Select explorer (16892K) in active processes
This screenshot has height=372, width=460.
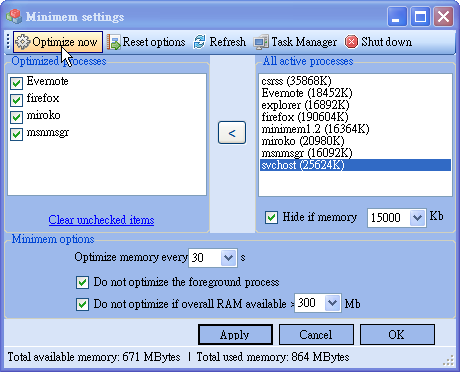[x=355, y=105]
